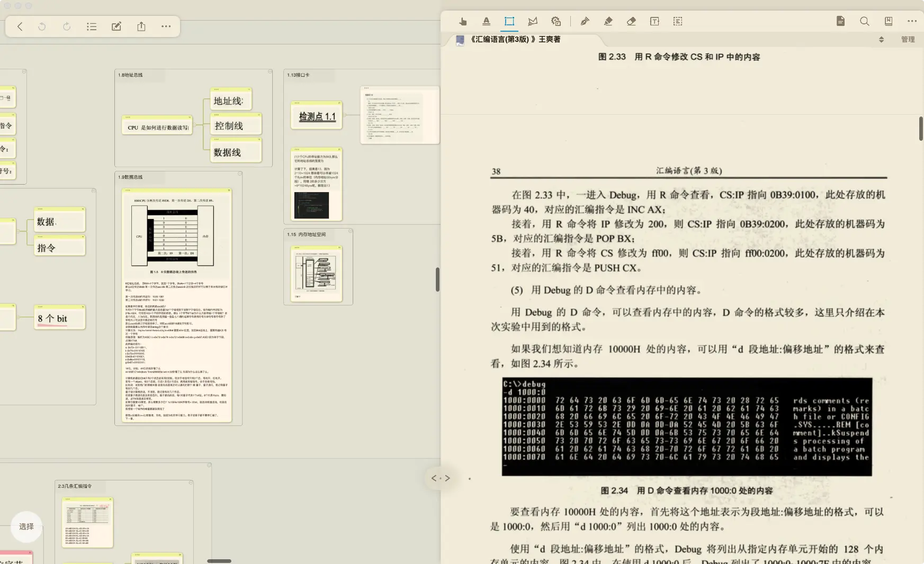Open the document page icon
Screen dimensions: 924x564
[840, 21]
